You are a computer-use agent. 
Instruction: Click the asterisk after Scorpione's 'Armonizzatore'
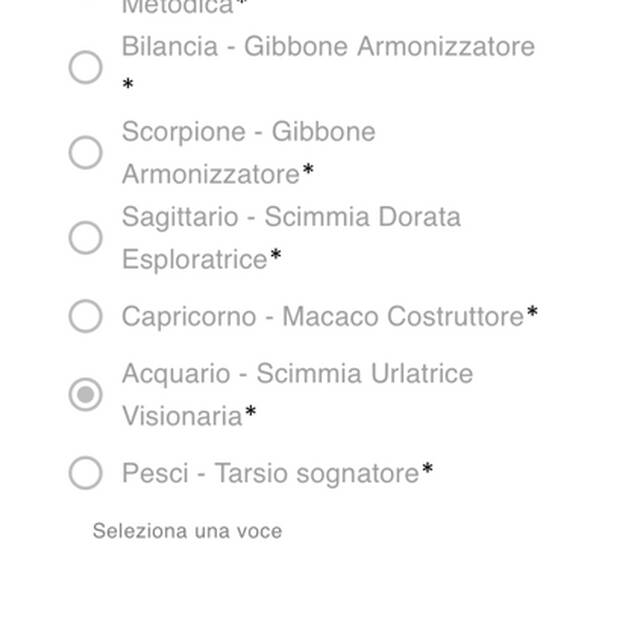[308, 173]
